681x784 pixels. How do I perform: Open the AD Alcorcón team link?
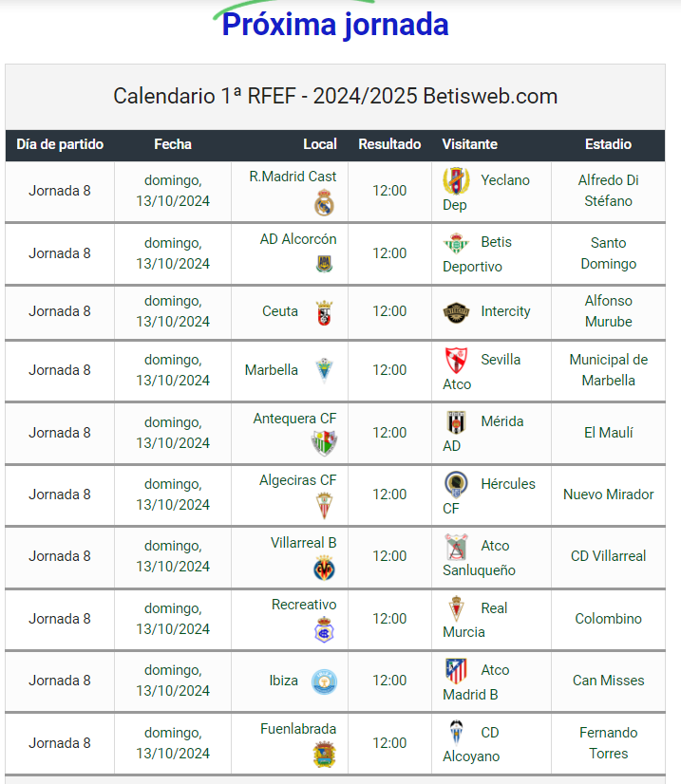(x=298, y=239)
